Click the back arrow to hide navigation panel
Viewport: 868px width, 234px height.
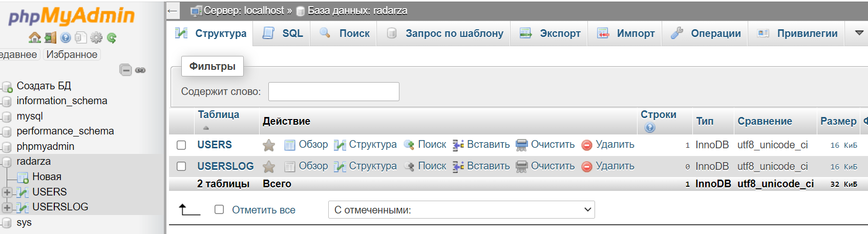pos(173,10)
